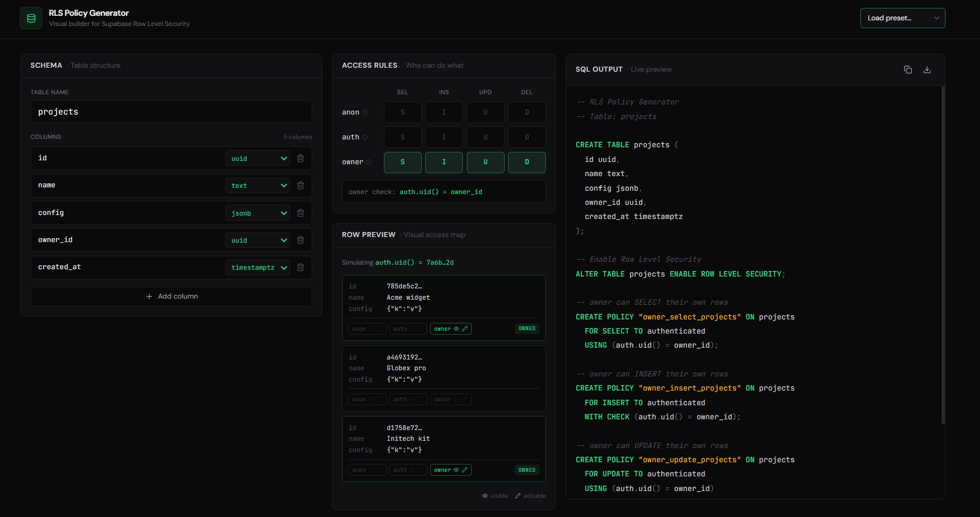The image size is (980, 517).
Task: Click row id d1758e72… value
Action: (x=404, y=428)
